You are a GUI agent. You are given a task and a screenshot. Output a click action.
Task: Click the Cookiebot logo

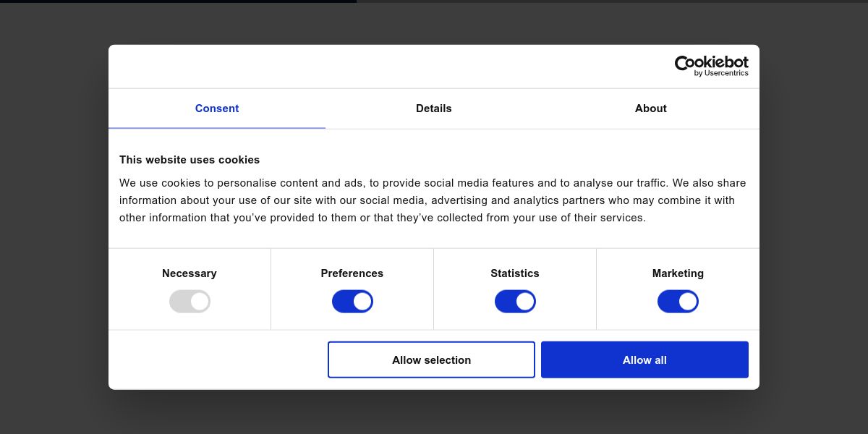(x=711, y=63)
